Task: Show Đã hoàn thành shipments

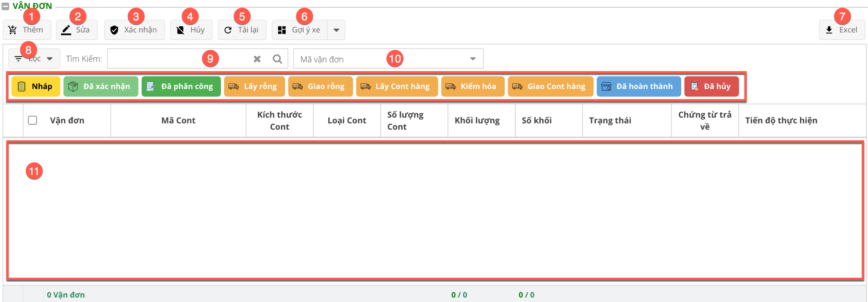Action: 638,86
